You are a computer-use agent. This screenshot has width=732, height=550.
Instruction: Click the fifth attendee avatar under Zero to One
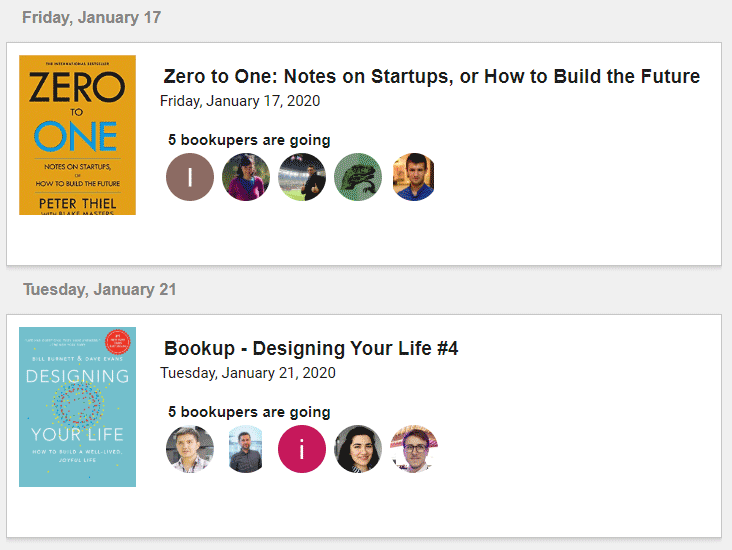coord(414,177)
